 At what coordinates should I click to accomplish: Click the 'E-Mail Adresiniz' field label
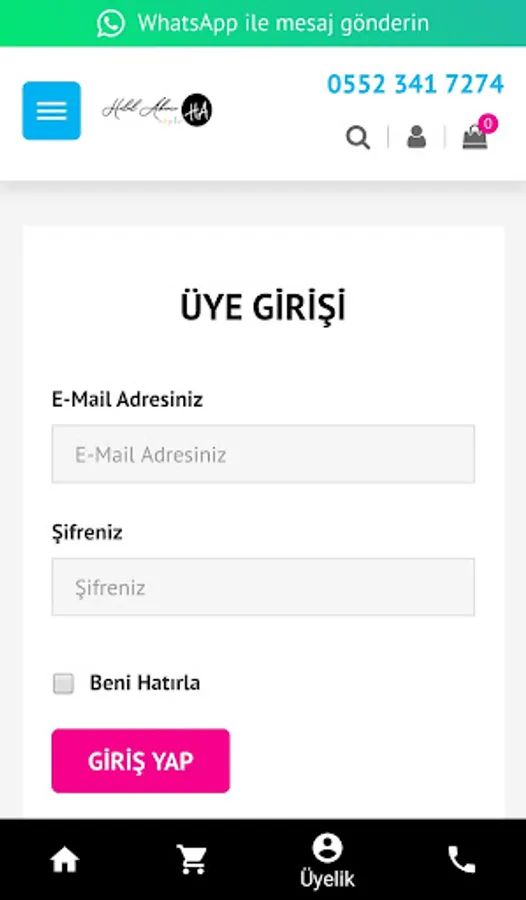click(x=127, y=399)
